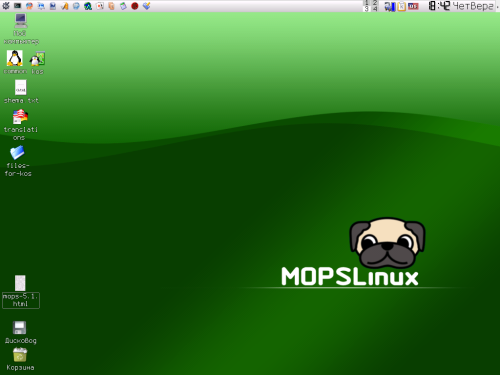The image size is (500, 375).
Task: Click the red round panel icon
Action: (x=135, y=6)
